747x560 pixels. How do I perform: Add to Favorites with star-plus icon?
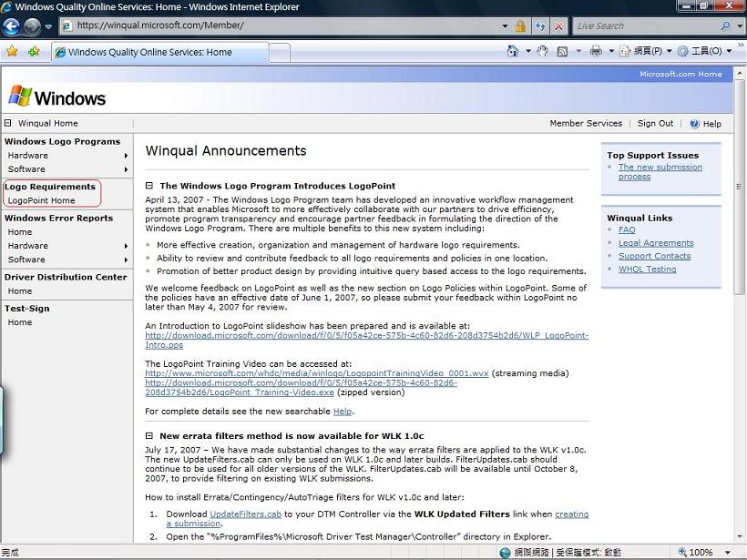[x=34, y=51]
